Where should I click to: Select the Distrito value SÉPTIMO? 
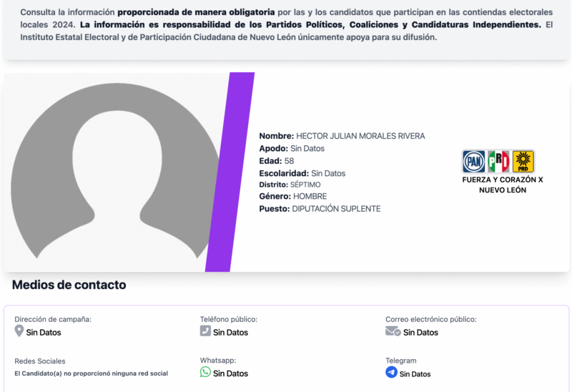click(305, 185)
